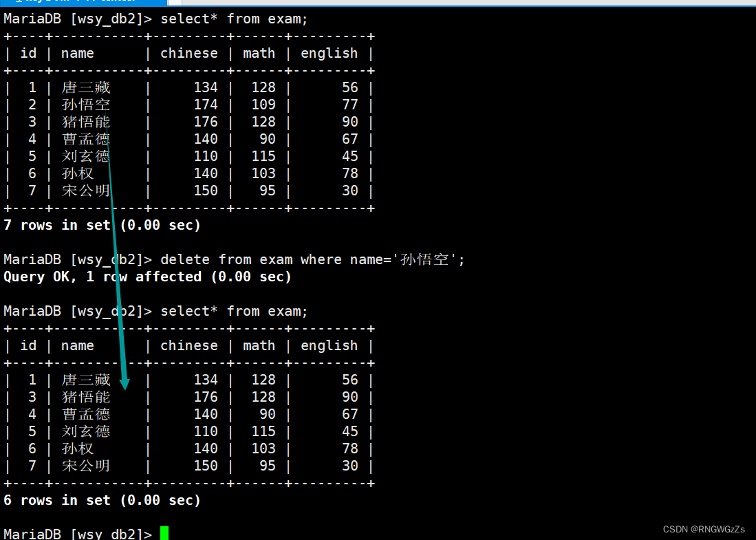Click english score 67 in the 7-row table
Screen dimensions: 756x540
(350, 139)
